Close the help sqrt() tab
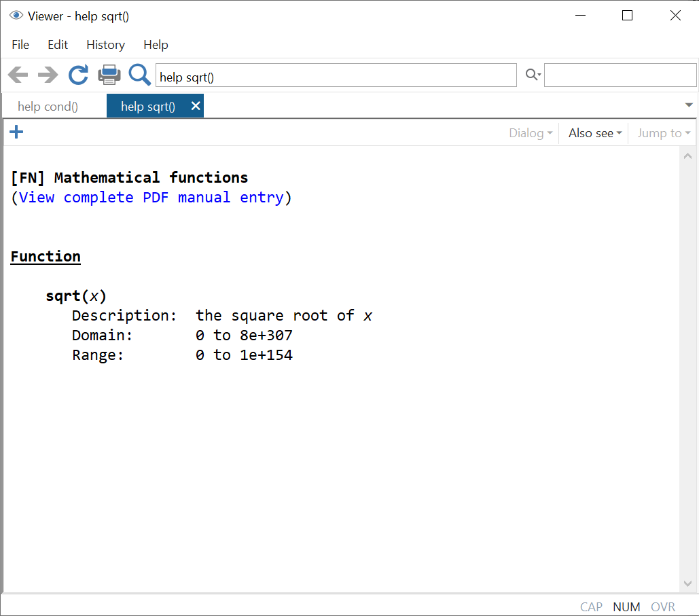This screenshot has width=699, height=616. pyautogui.click(x=196, y=106)
